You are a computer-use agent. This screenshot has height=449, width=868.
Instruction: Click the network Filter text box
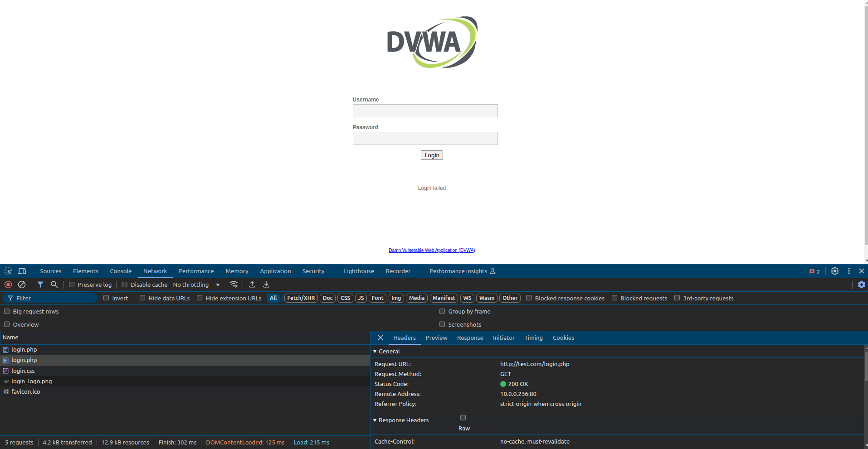50,298
